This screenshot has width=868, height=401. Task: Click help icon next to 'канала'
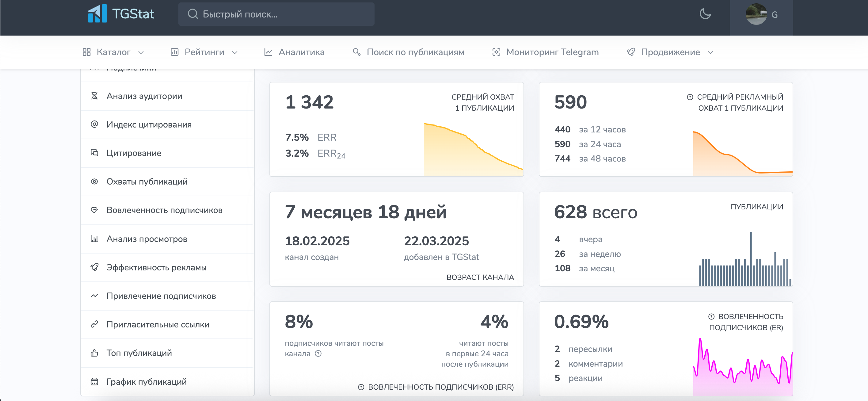pyautogui.click(x=318, y=353)
